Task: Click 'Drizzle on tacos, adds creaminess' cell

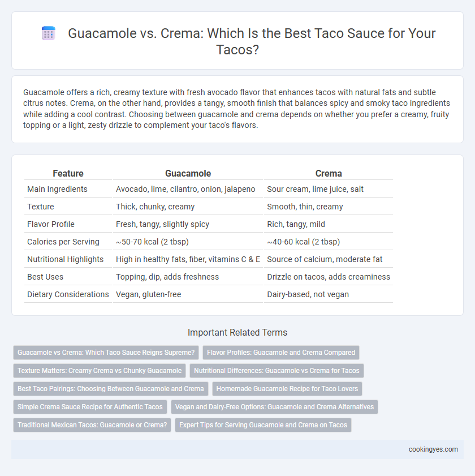Action: pyautogui.click(x=329, y=277)
